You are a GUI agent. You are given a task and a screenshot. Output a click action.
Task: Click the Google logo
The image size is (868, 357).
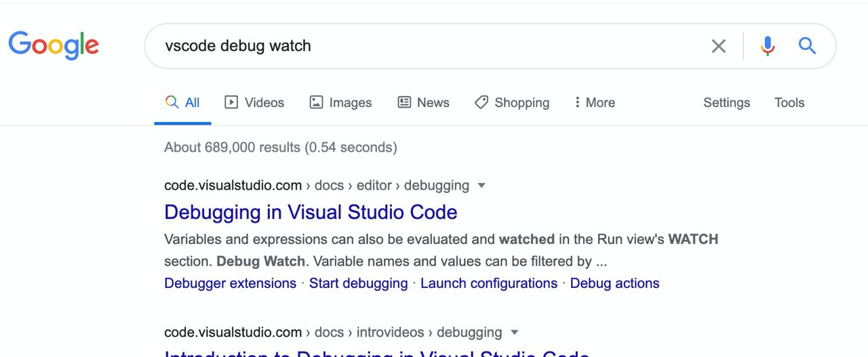pos(54,45)
